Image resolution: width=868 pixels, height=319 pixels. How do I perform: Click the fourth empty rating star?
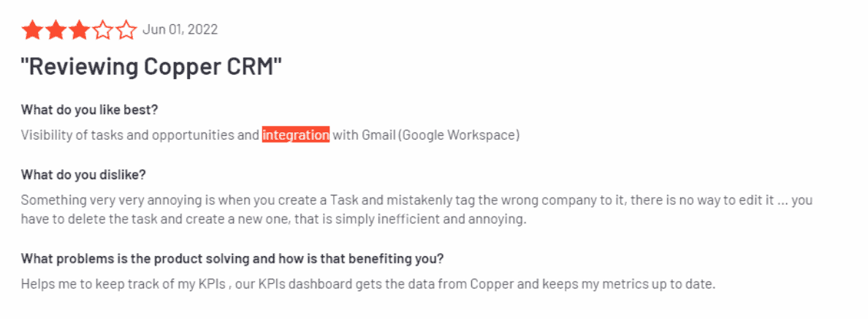[103, 30]
